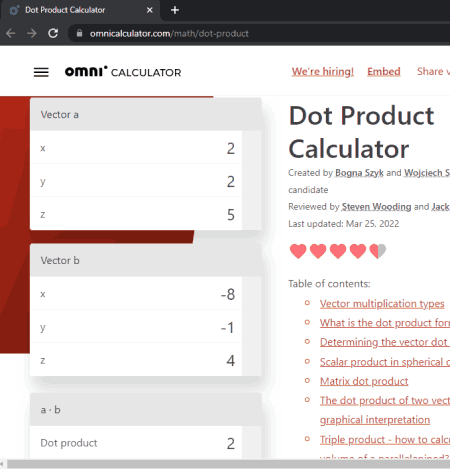Click the address bar URL

[169, 33]
